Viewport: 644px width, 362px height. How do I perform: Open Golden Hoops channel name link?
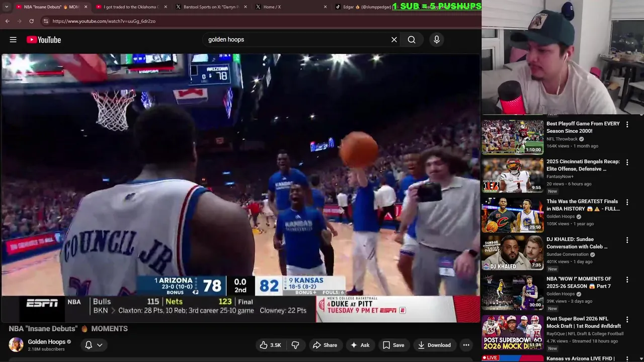pos(47,342)
